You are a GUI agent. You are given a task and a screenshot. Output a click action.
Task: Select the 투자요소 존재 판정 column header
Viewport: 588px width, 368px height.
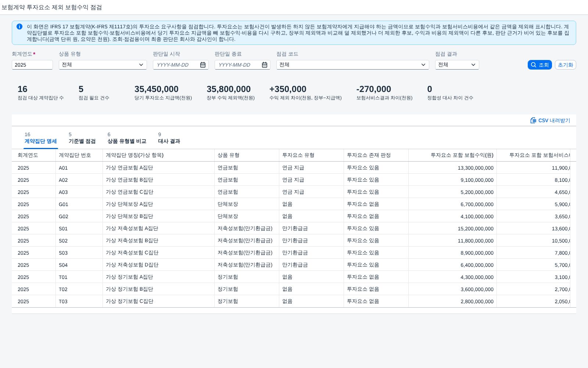pos(376,155)
